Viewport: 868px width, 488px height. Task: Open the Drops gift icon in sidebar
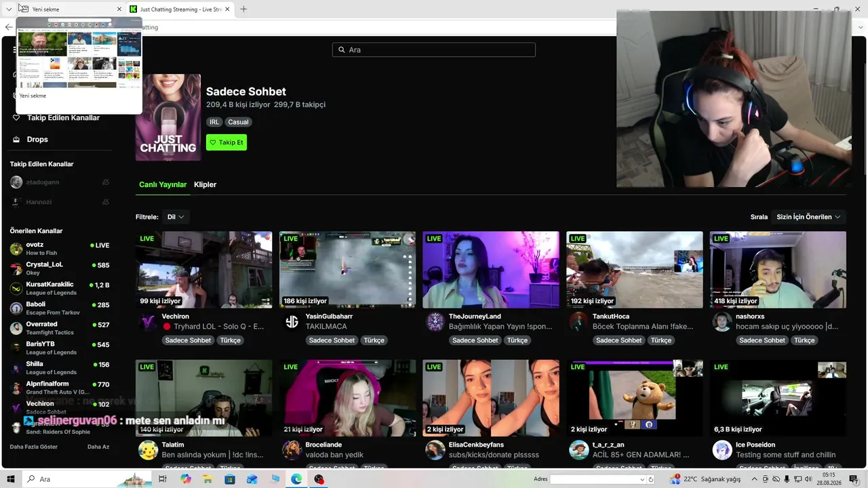click(x=16, y=140)
